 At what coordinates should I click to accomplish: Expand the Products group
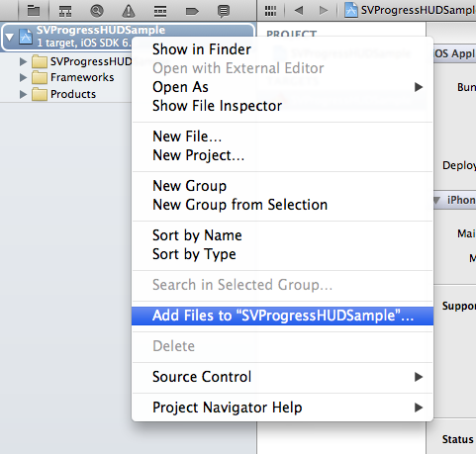coord(23,95)
